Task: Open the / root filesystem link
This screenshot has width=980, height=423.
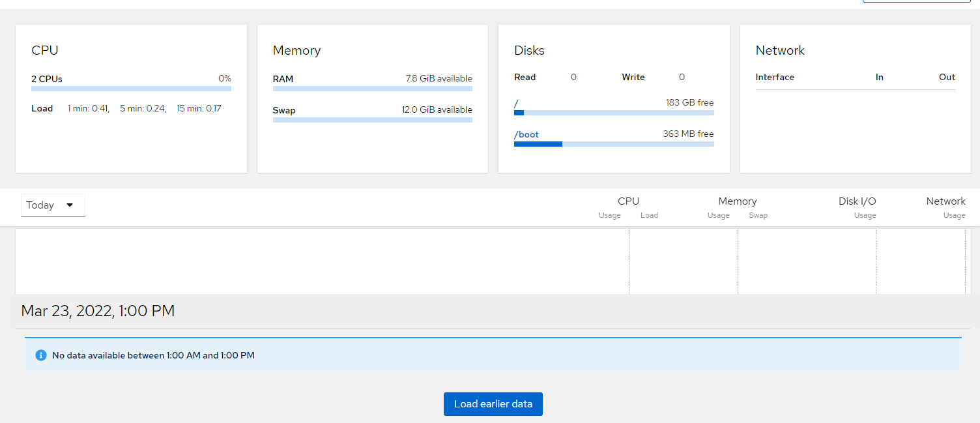Action: coord(516,102)
